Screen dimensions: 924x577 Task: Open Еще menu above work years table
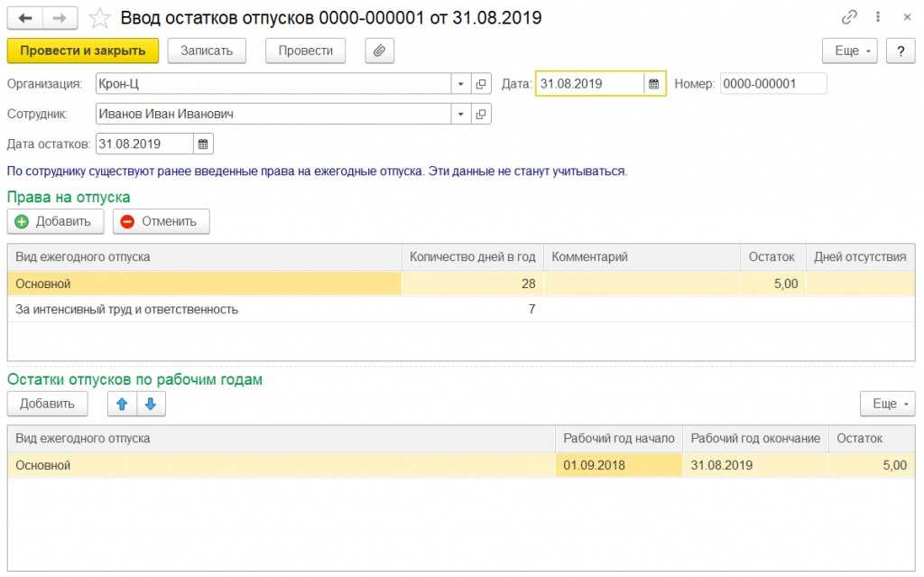click(888, 404)
